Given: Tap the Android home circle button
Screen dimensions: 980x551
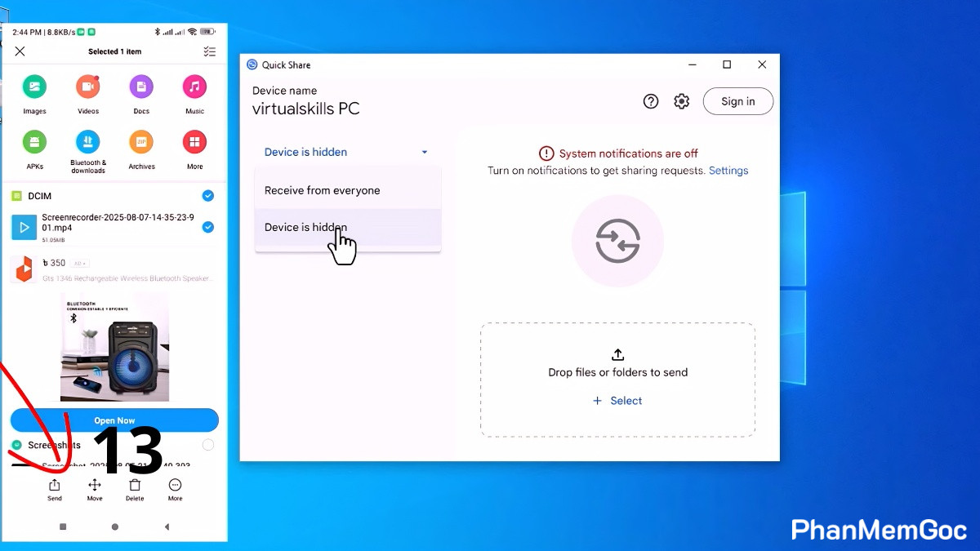Looking at the screenshot, I should (x=115, y=527).
